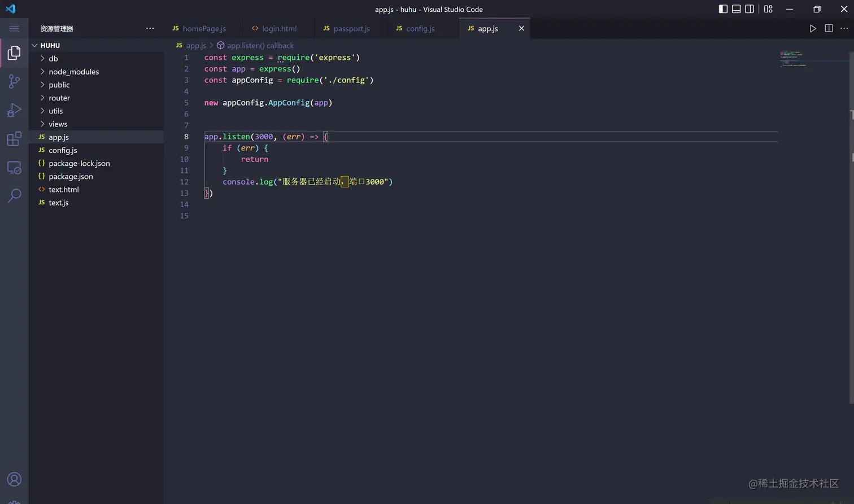Toggle the secondary side bar layout icon

click(x=750, y=9)
